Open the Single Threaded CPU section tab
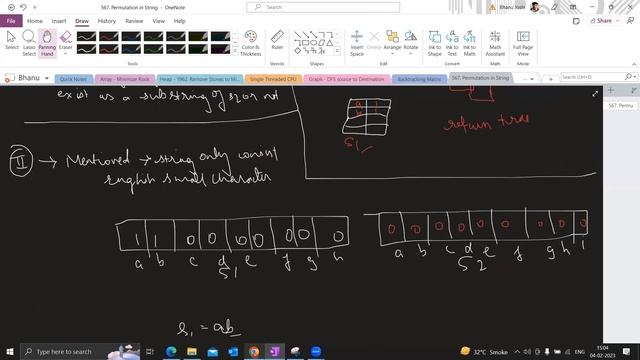Screen dimensions: 640x360 273,79
